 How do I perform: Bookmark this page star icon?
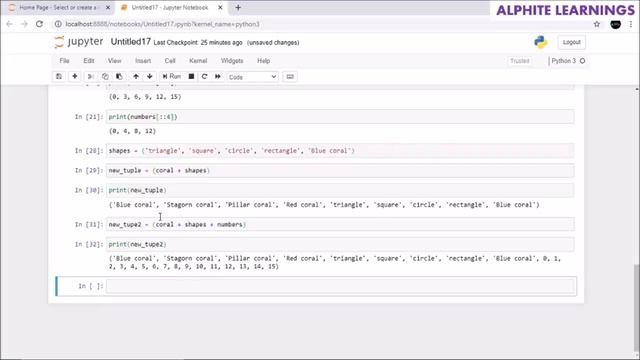(597, 24)
